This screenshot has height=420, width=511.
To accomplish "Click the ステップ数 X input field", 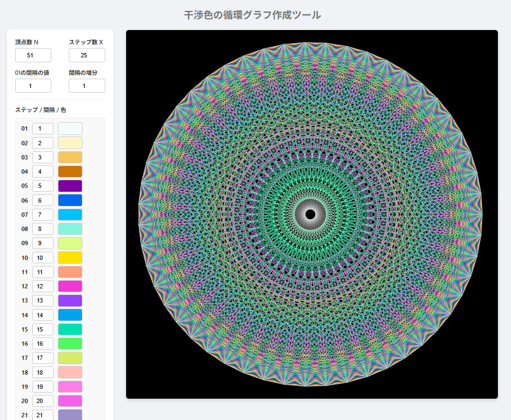I will 87,55.
